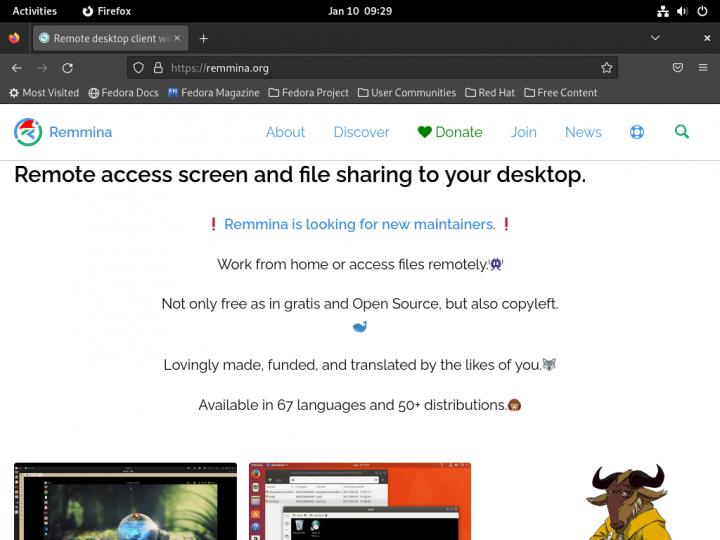The width and height of the screenshot is (720, 540).
Task: Open system status menu in top bar
Action: [682, 11]
